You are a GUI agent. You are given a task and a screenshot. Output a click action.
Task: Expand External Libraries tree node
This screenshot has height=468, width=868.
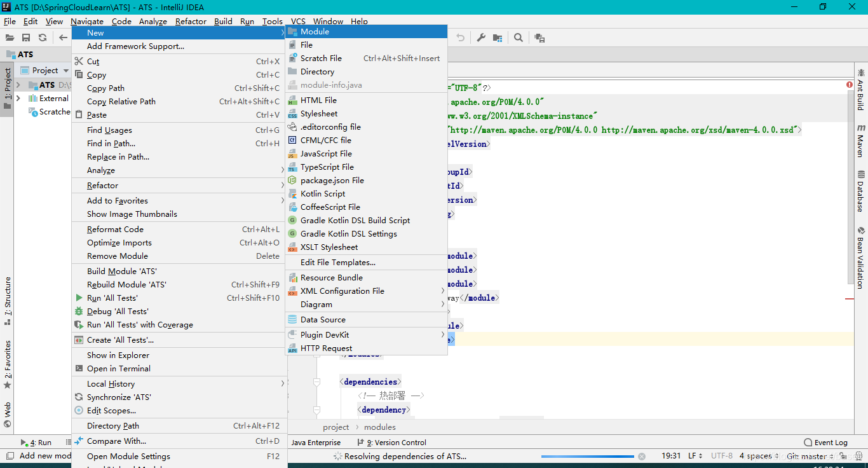click(x=18, y=98)
